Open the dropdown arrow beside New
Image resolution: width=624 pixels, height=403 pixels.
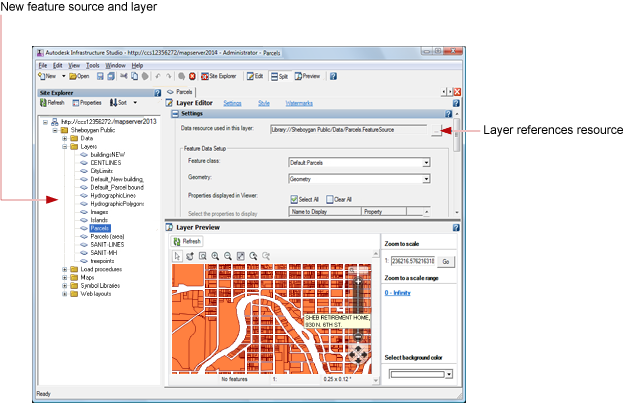click(63, 76)
